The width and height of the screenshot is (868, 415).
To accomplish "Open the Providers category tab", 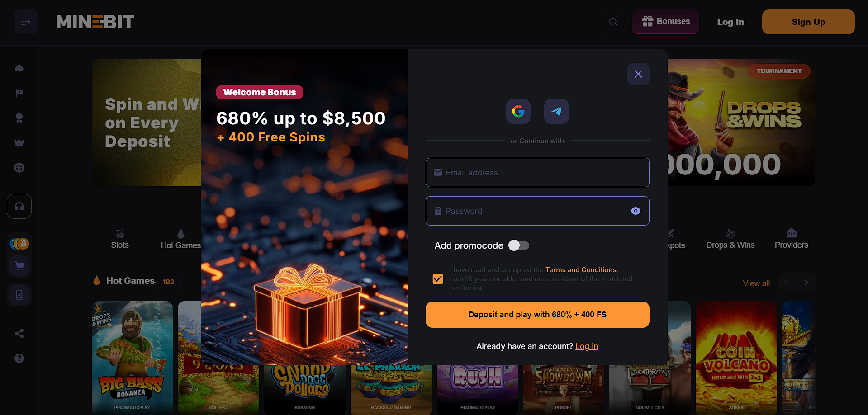I will click(x=792, y=239).
